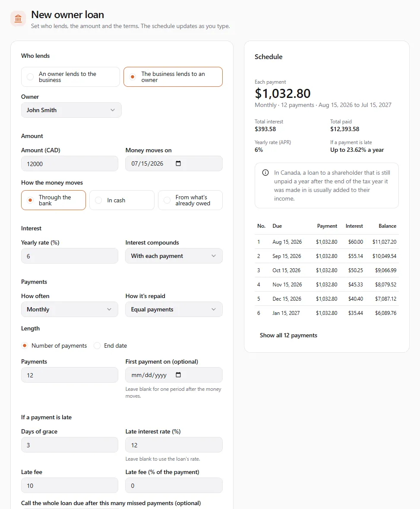Select Number of payments length option
420x509 pixels.
pos(54,346)
